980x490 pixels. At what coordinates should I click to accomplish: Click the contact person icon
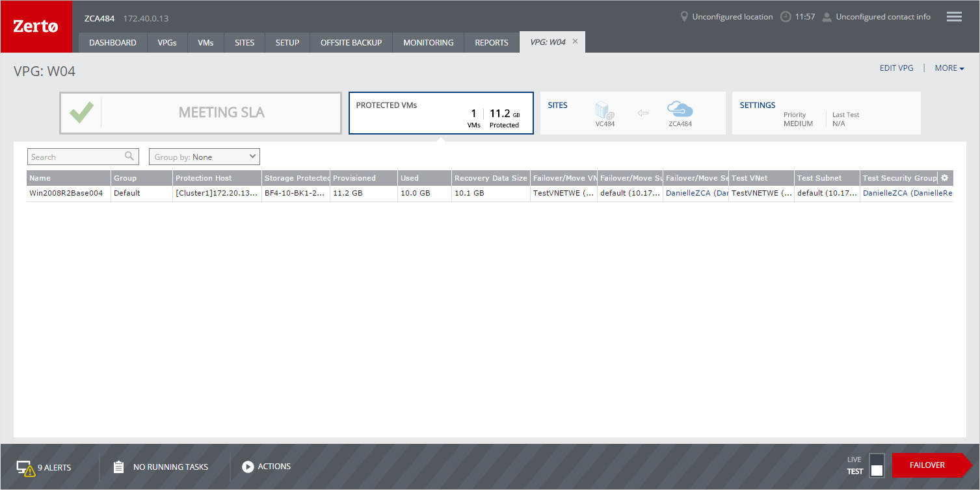tap(827, 17)
